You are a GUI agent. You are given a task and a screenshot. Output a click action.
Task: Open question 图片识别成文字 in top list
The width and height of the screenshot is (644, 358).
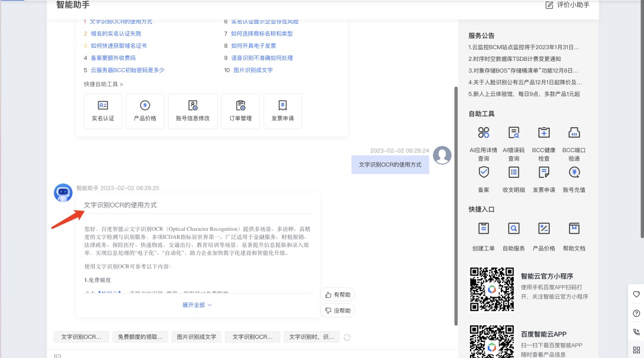click(253, 70)
